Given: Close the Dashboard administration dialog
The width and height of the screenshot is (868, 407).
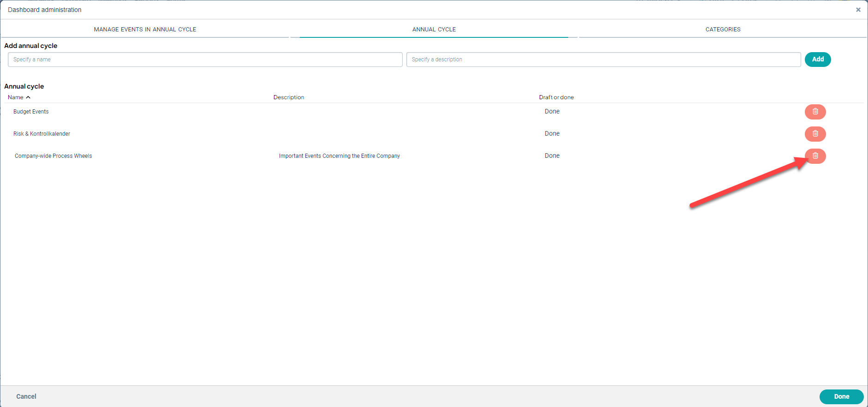Looking at the screenshot, I should (x=858, y=10).
